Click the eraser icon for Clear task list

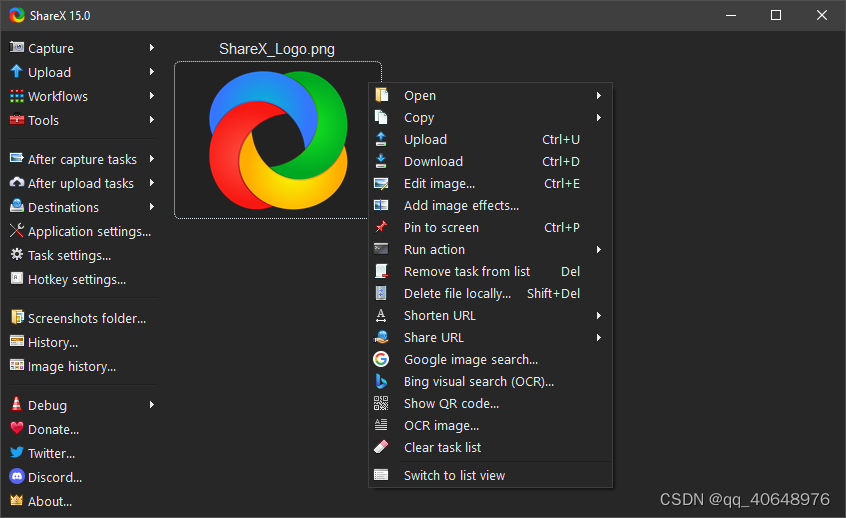[381, 447]
